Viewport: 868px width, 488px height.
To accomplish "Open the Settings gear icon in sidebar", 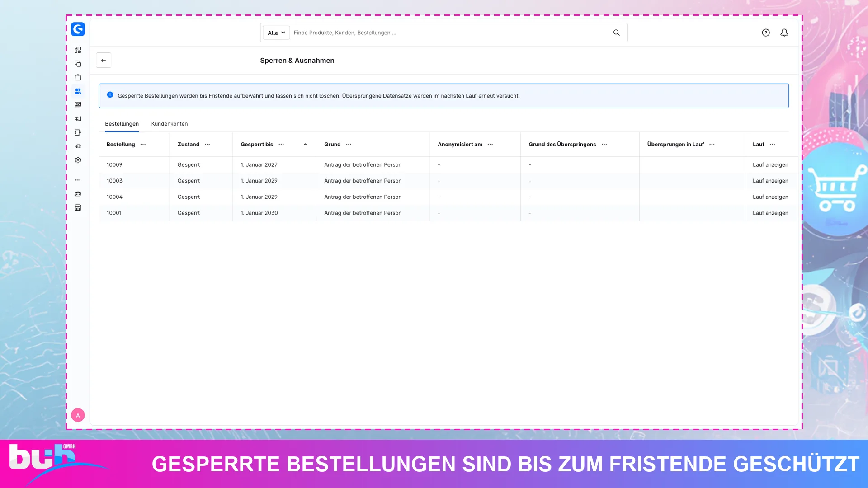I will [x=78, y=160].
